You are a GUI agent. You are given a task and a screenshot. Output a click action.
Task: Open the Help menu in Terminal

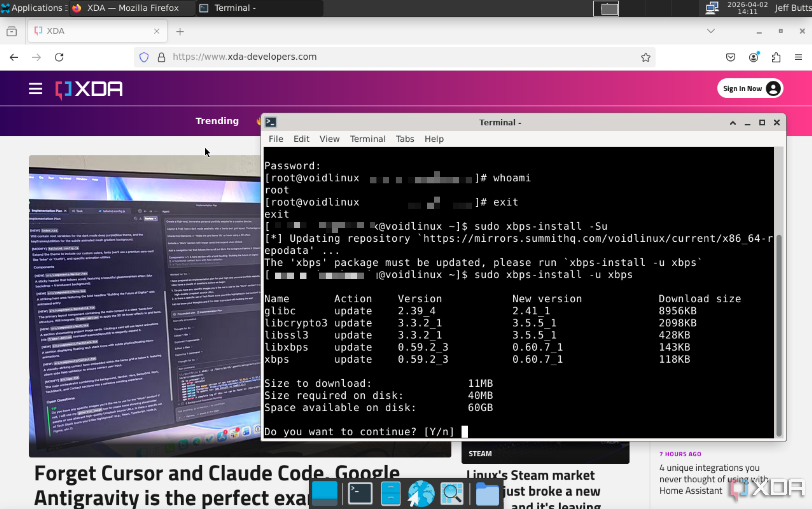[434, 139]
